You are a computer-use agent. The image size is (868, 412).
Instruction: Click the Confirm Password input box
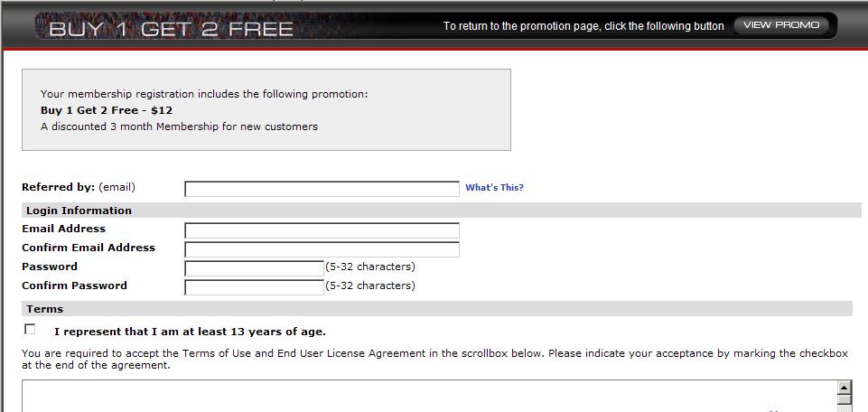tap(254, 287)
